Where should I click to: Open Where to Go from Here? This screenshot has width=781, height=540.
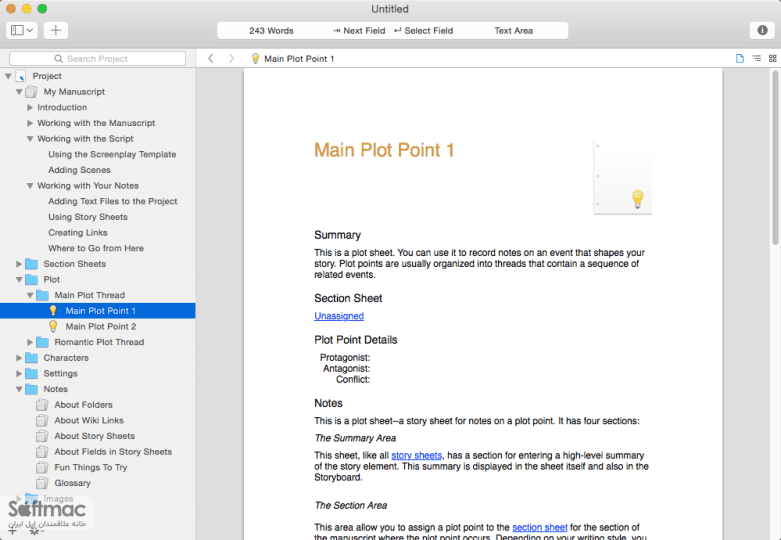click(96, 248)
